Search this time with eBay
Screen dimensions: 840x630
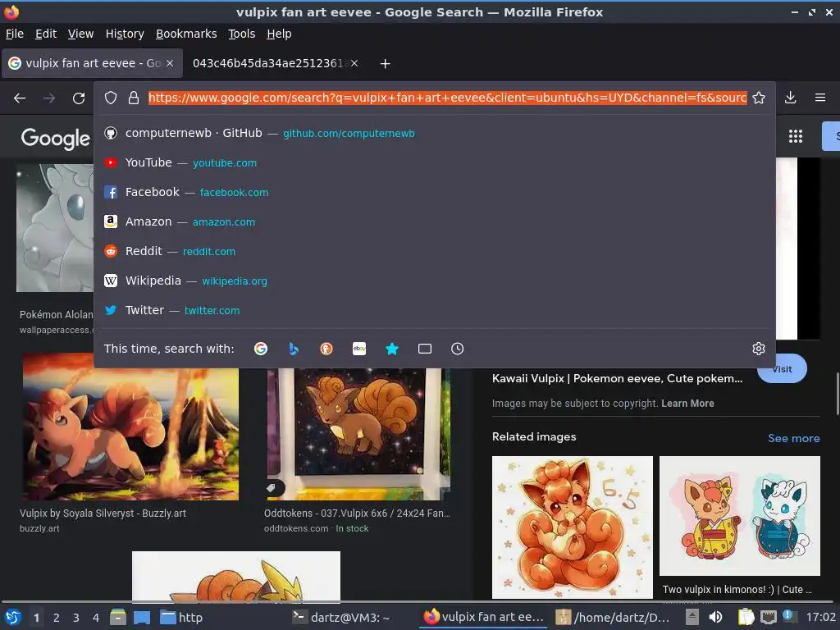[x=359, y=349]
